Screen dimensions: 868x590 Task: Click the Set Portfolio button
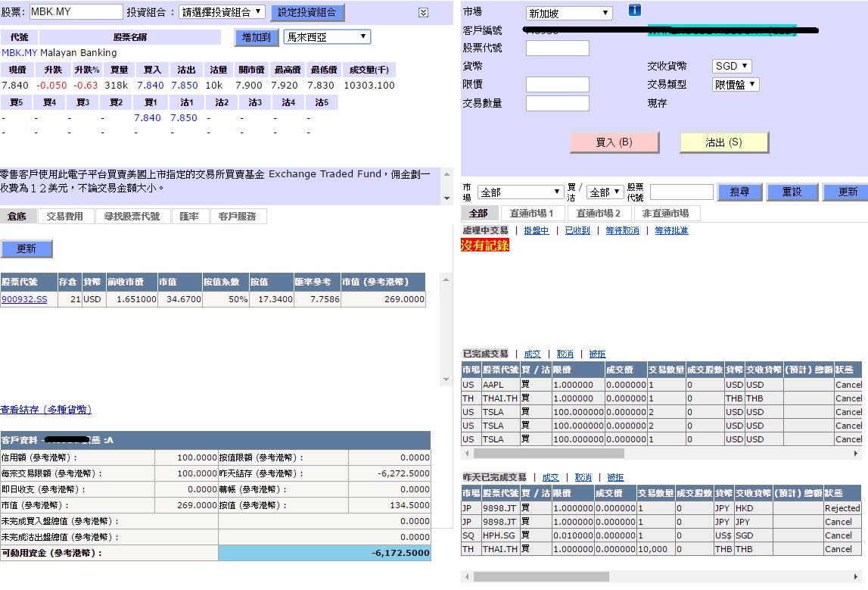[307, 13]
